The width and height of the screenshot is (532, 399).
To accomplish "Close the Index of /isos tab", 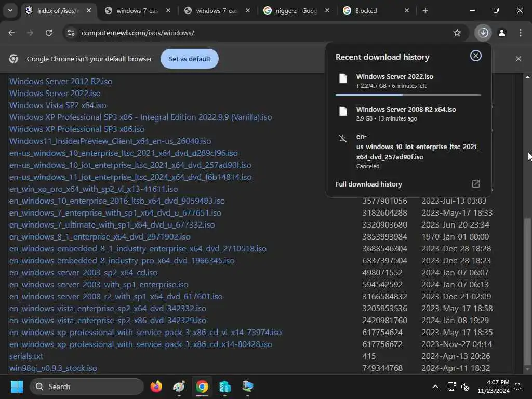I will pyautogui.click(x=88, y=10).
